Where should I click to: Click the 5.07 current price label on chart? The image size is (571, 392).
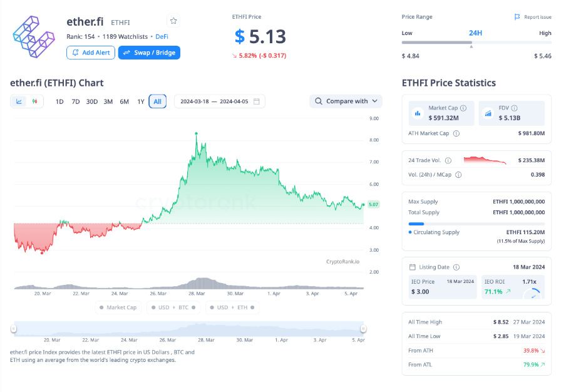[x=373, y=204]
